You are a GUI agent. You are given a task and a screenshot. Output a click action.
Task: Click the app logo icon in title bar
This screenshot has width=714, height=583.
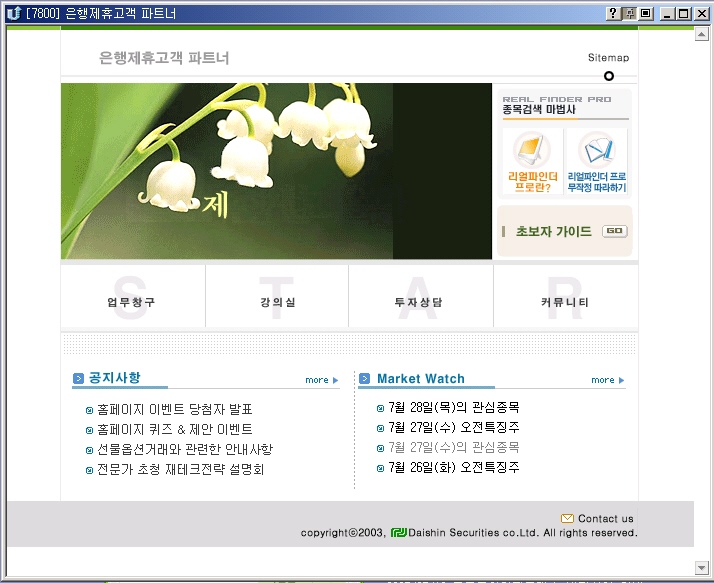coord(13,13)
